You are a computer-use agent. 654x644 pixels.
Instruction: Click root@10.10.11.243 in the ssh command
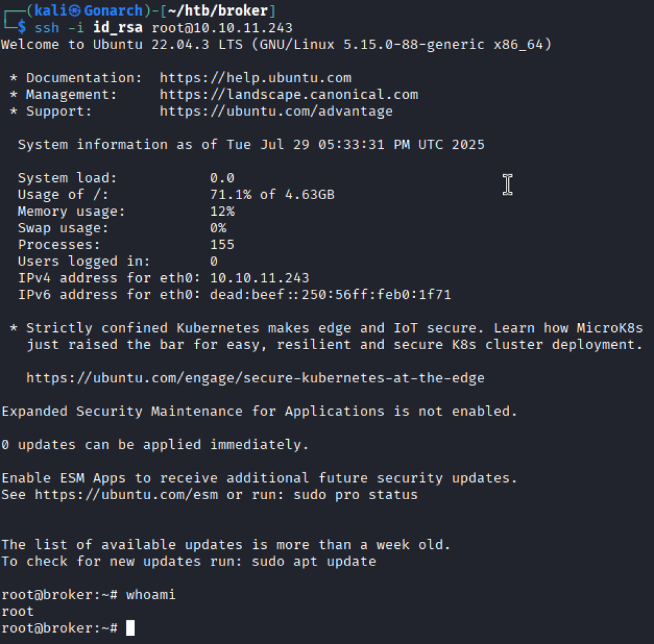click(x=222, y=28)
